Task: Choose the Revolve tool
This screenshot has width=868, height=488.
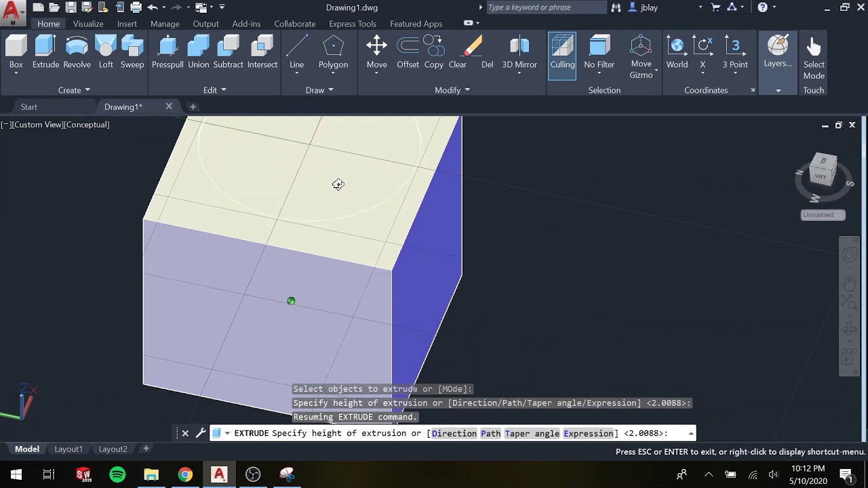Action: click(x=77, y=53)
